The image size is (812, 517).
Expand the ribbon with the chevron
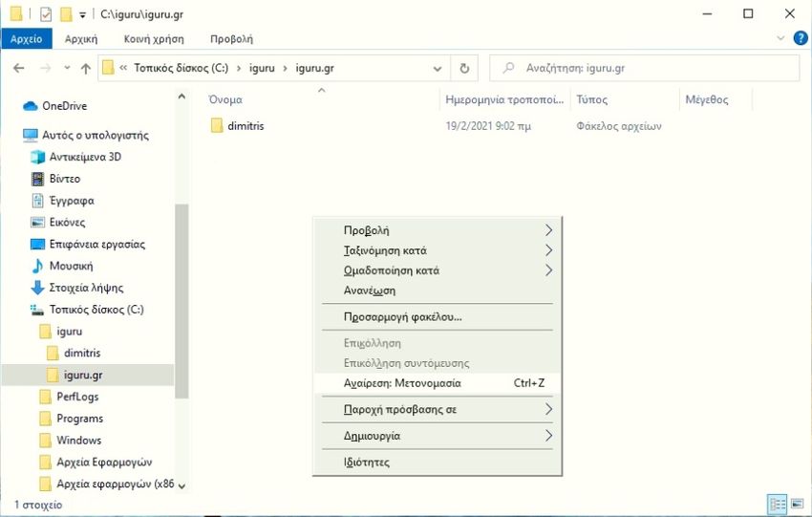coord(780,38)
